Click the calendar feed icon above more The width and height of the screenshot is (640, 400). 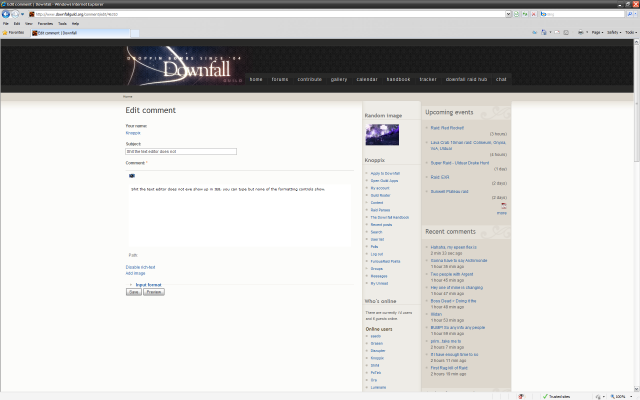click(x=504, y=206)
